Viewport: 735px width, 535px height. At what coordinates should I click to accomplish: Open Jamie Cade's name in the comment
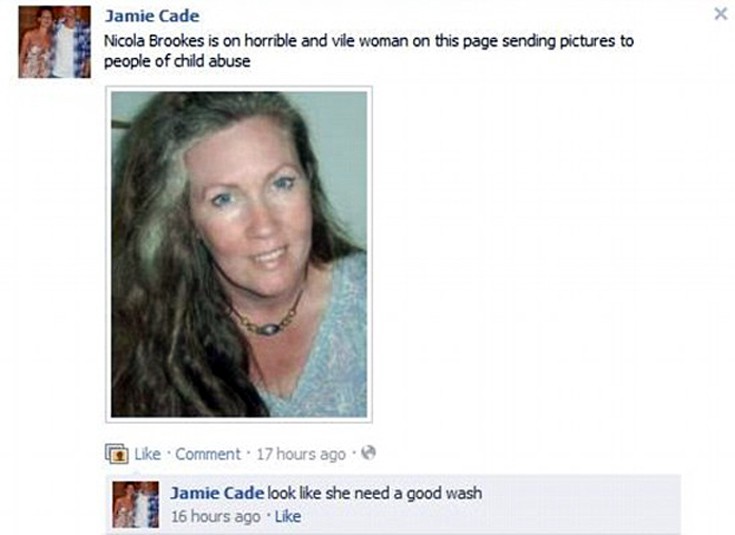tap(217, 493)
